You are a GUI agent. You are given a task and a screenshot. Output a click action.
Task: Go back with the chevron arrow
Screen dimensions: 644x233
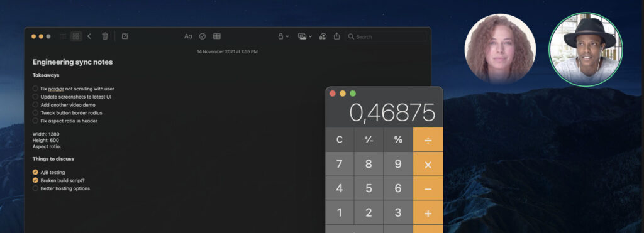pyautogui.click(x=89, y=36)
